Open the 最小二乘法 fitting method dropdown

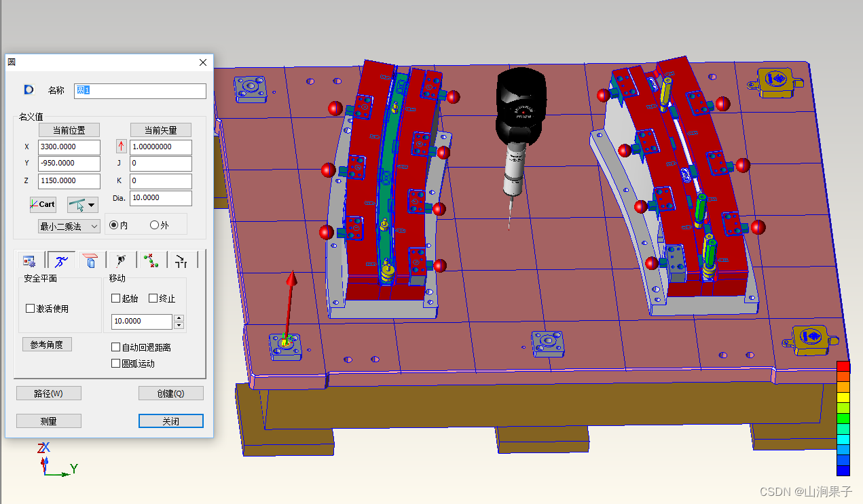tap(69, 226)
